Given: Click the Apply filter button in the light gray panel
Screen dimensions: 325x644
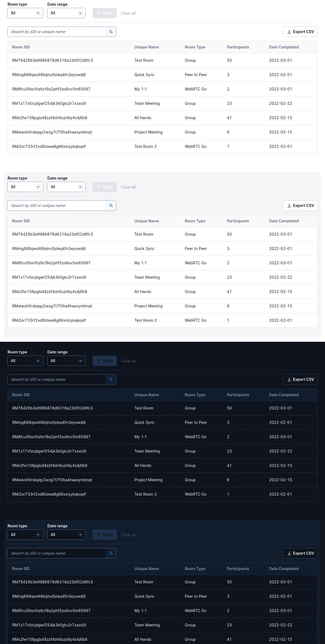Looking at the screenshot, I should pyautogui.click(x=105, y=187).
